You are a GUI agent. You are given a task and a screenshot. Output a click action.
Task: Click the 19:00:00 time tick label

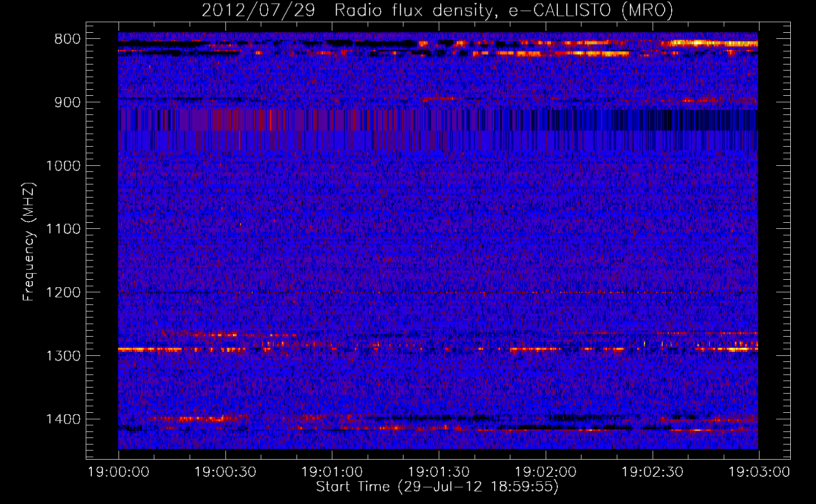click(119, 472)
